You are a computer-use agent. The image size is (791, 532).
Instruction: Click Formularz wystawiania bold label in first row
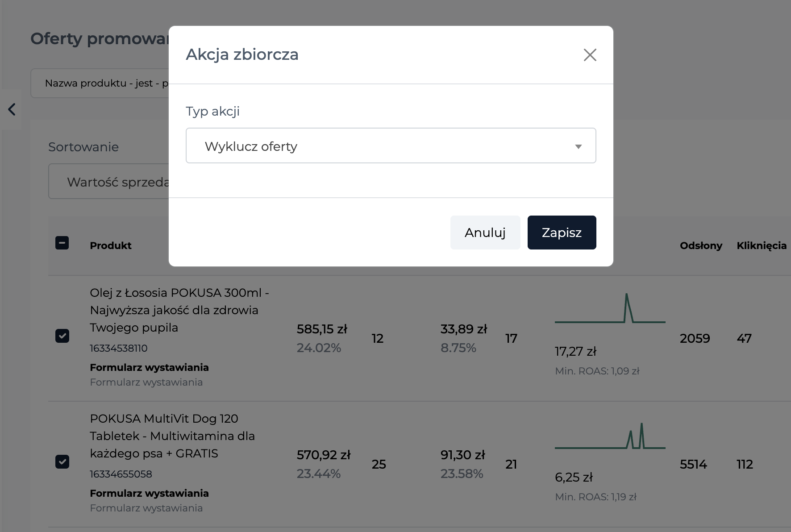tap(149, 367)
